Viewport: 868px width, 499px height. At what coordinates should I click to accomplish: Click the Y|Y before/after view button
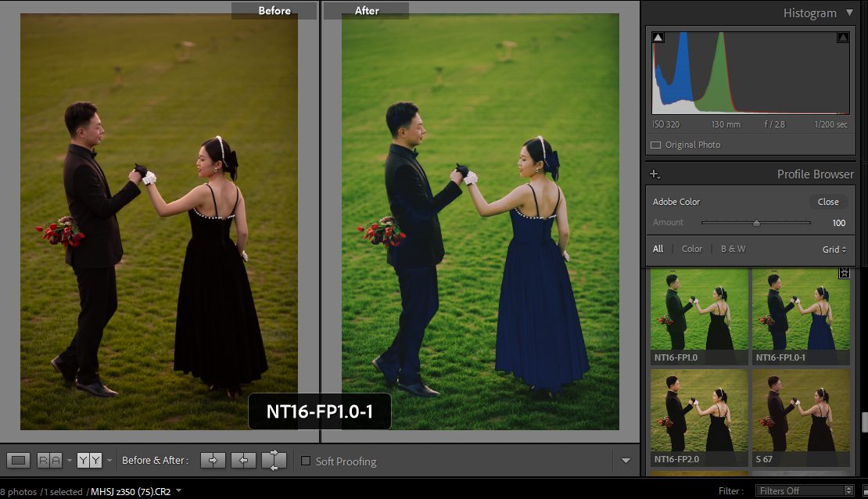pos(89,461)
